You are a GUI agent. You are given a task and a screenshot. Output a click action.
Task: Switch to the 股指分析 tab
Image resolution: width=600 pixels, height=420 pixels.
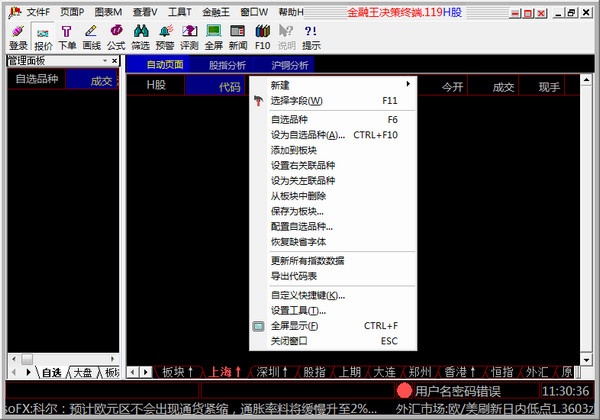[x=227, y=65]
